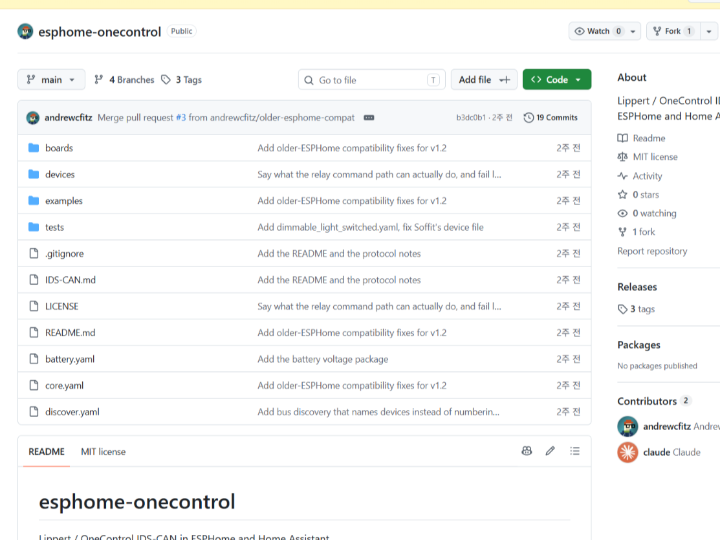Open commit 'Add the battery voltage package'
Image resolution: width=720 pixels, height=540 pixels.
[323, 359]
